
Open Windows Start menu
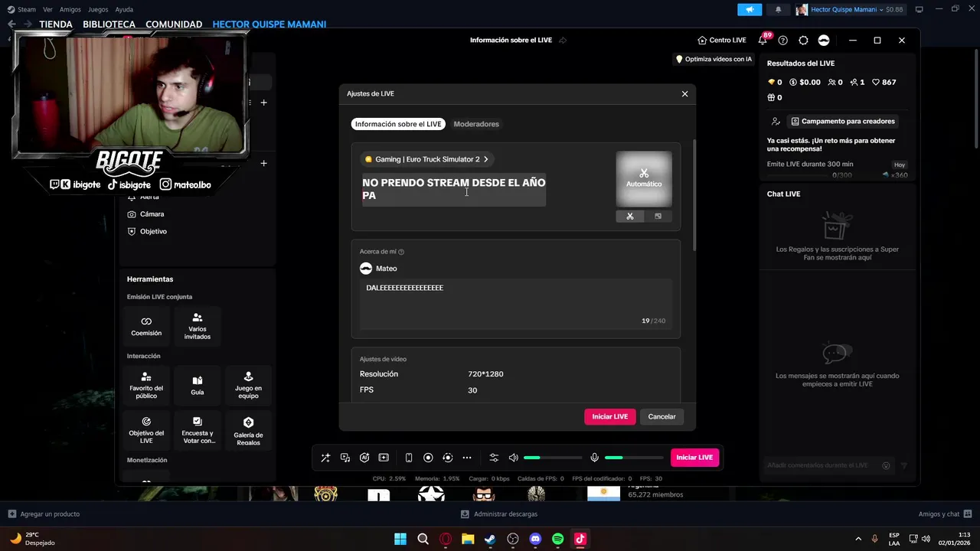[x=400, y=539]
